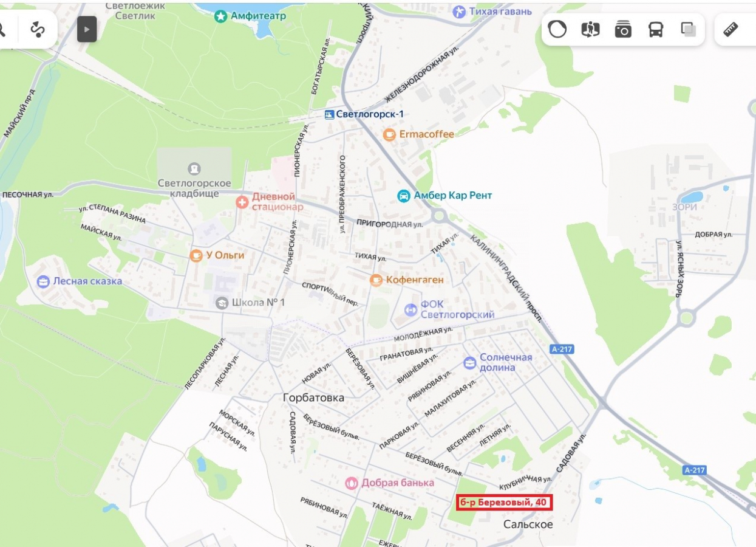Enable street panoramas layer
The height and width of the screenshot is (547, 756).
click(590, 29)
